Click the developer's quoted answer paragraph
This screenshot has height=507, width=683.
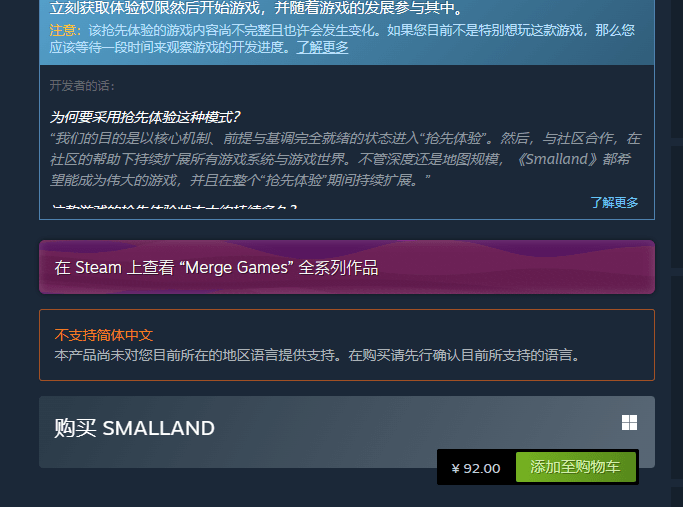click(x=345, y=159)
